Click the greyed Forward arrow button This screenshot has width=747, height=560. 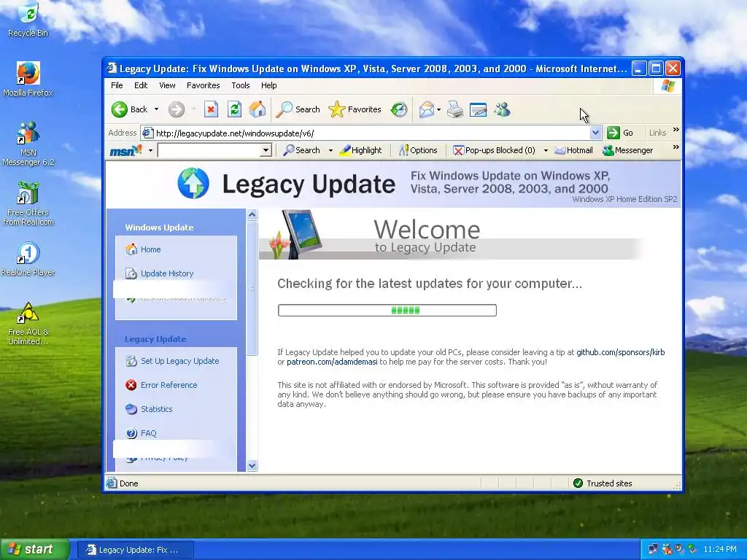pyautogui.click(x=177, y=109)
